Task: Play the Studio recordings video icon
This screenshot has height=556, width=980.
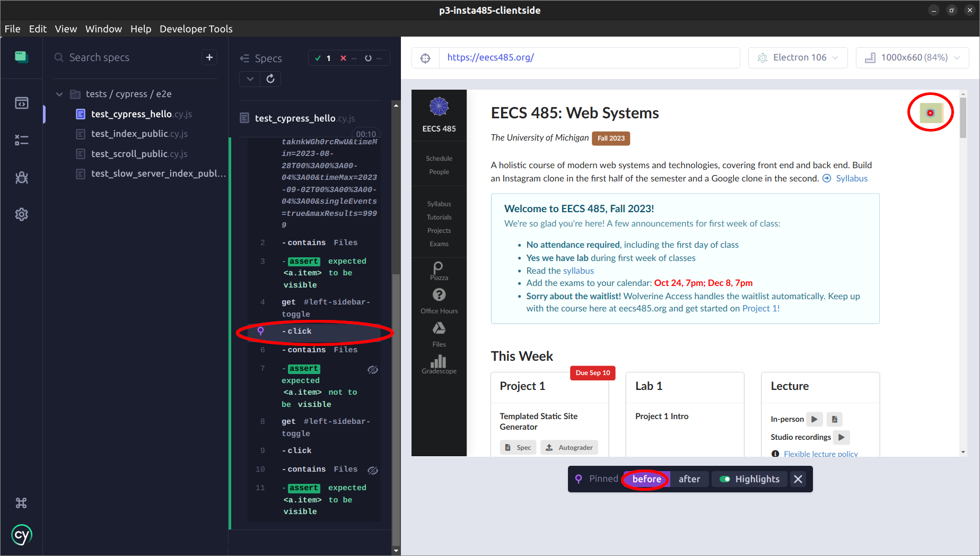Action: pos(842,437)
